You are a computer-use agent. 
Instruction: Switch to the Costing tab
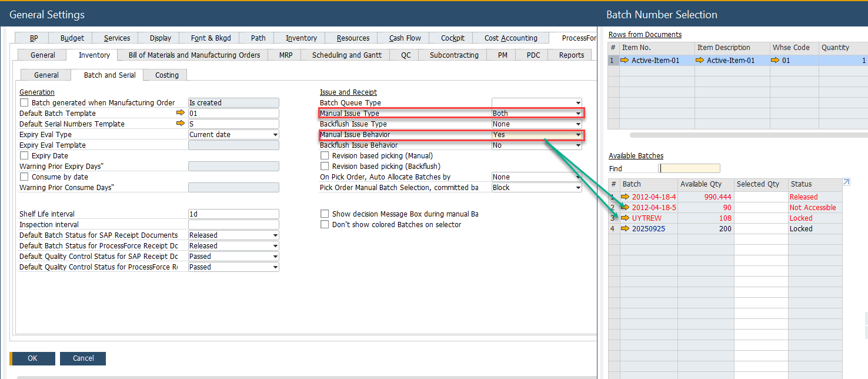tap(167, 75)
